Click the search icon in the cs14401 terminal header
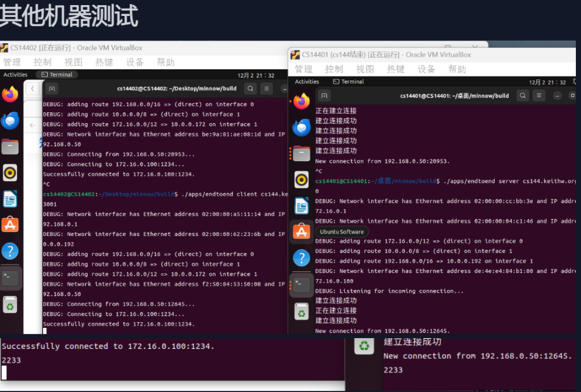Viewport: 581px width, 392px height. tap(523, 95)
